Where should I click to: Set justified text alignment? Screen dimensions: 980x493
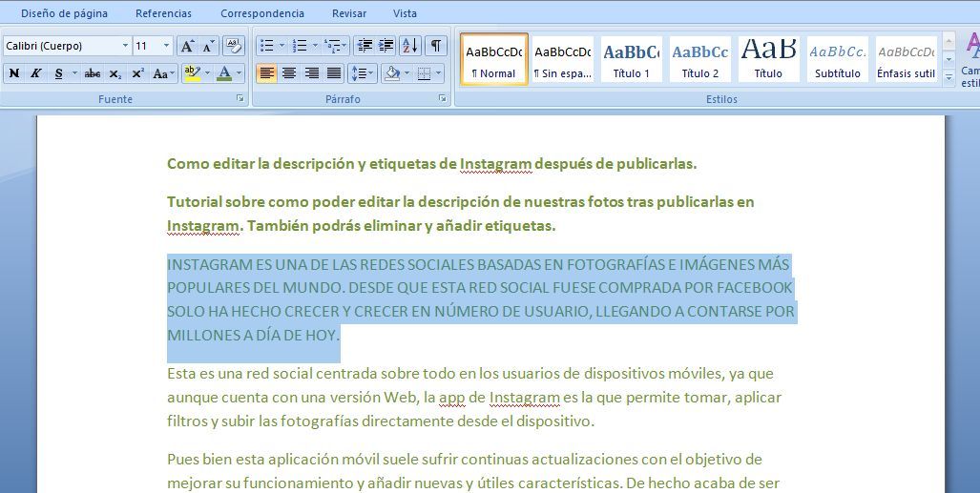[x=334, y=73]
